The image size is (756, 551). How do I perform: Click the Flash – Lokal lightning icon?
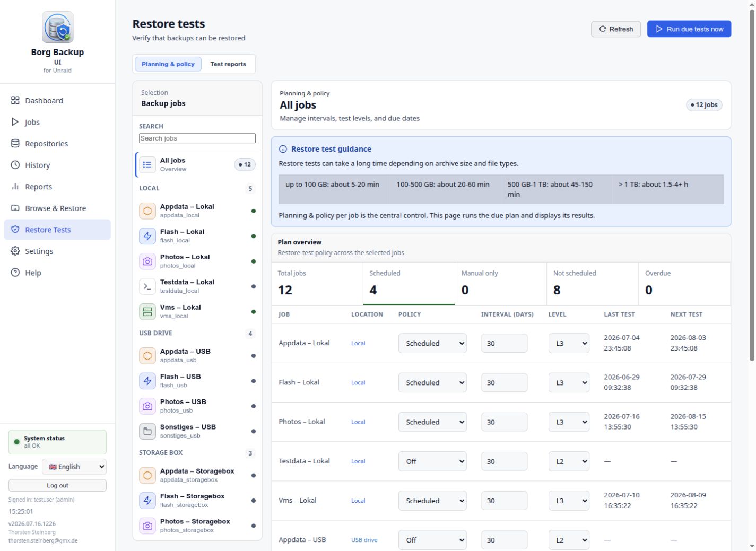(147, 236)
